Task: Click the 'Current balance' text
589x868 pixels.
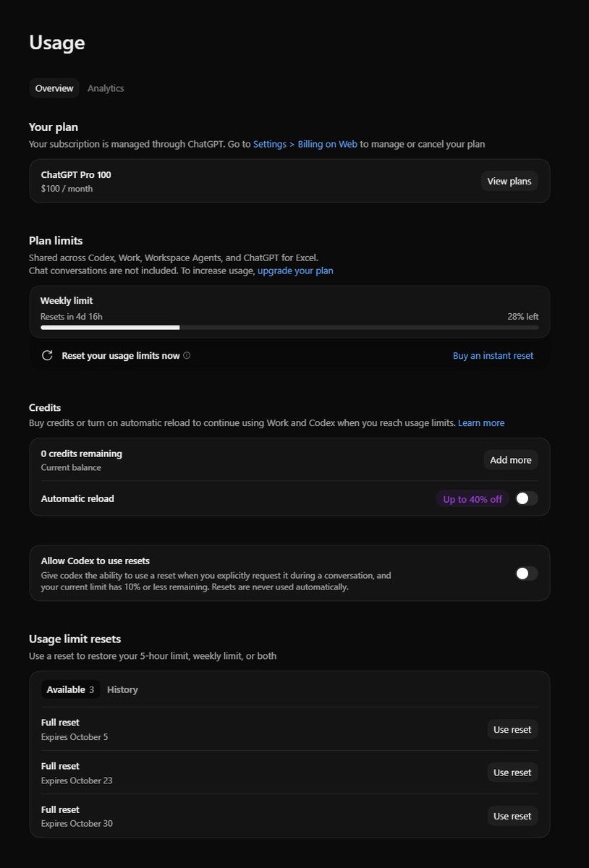Action: [x=71, y=468]
